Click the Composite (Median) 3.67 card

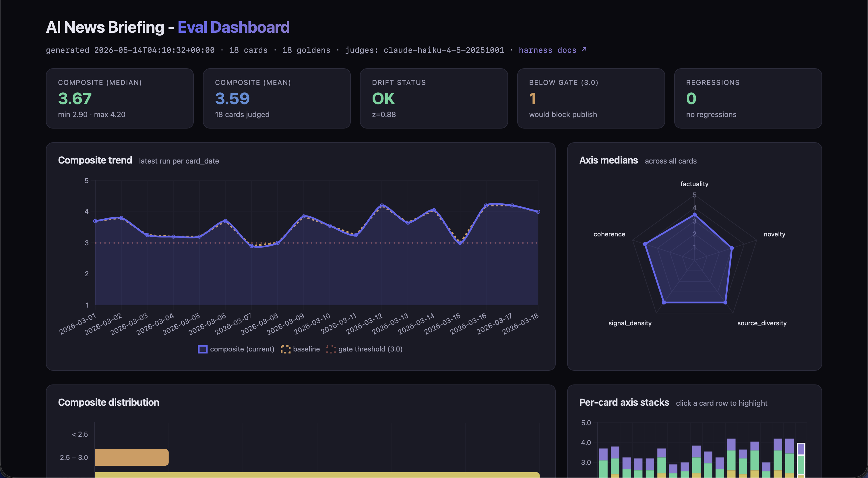point(120,98)
